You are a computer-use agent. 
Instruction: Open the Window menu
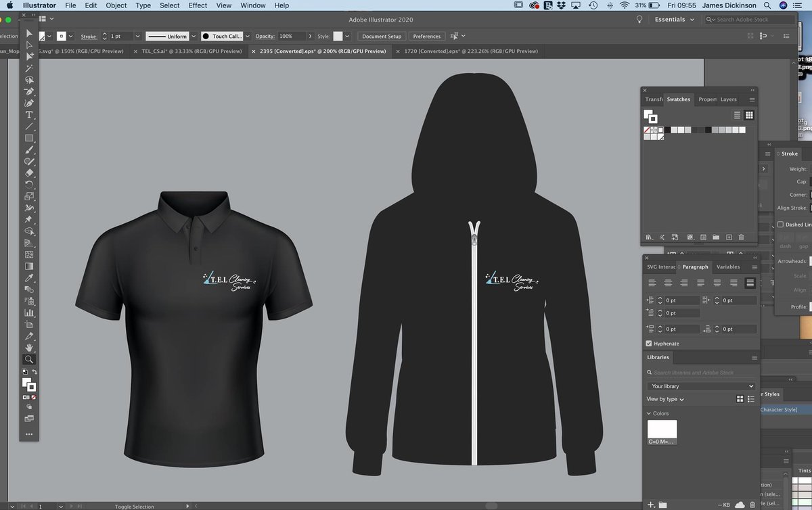pyautogui.click(x=253, y=5)
